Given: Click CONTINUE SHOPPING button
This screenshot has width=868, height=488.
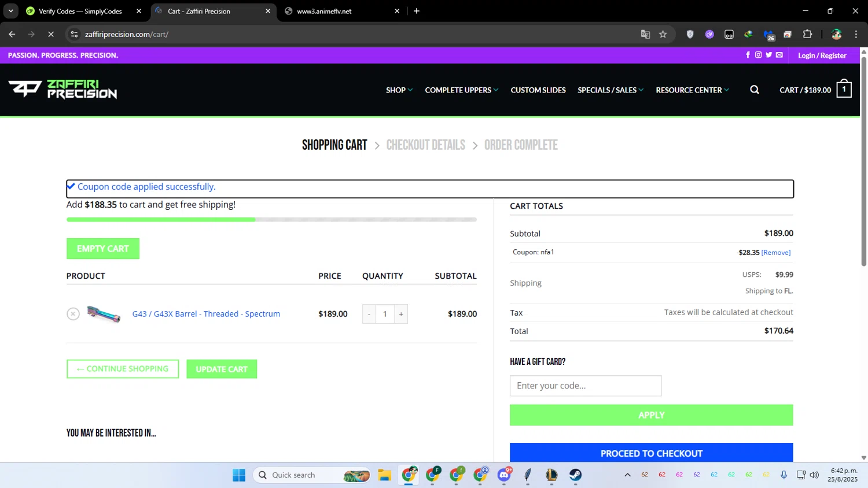Looking at the screenshot, I should point(123,369).
